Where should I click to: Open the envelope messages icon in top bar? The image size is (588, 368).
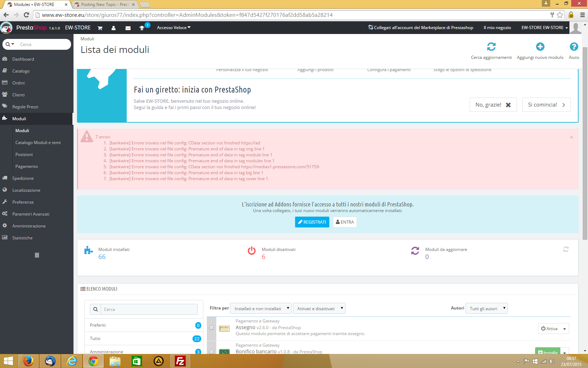point(128,28)
